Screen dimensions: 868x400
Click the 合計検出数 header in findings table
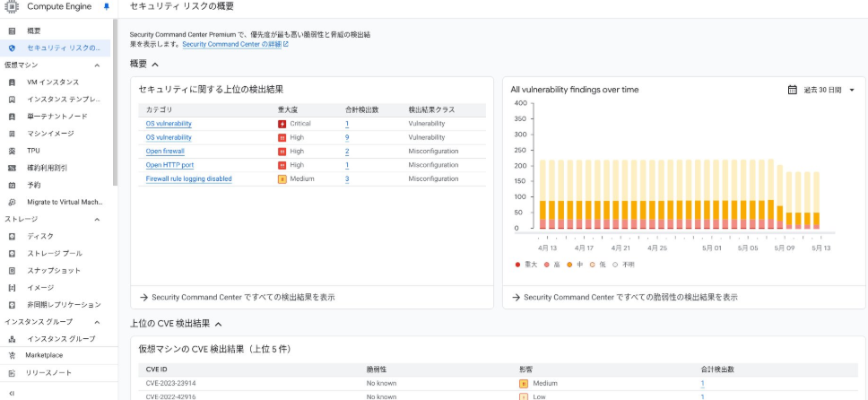click(x=361, y=109)
